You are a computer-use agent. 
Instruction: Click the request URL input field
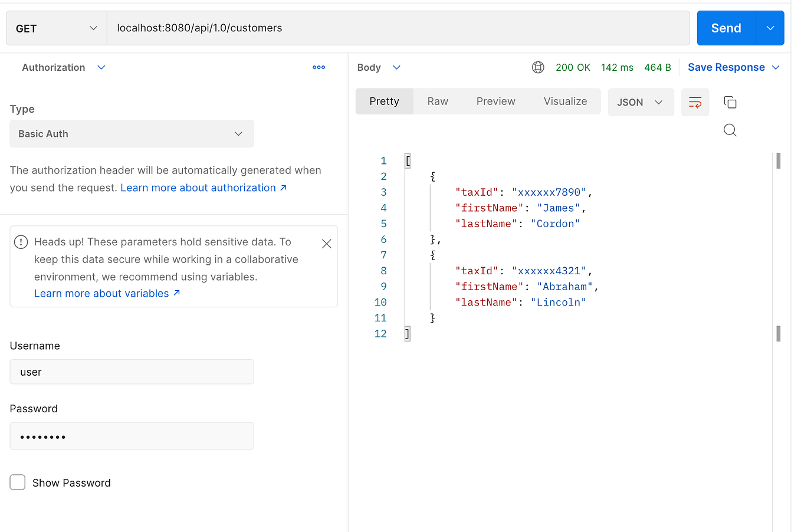point(398,28)
